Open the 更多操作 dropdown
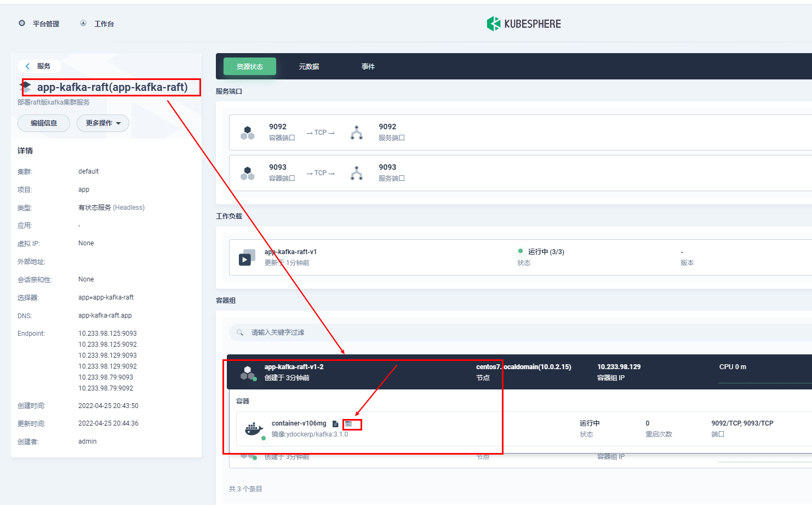 point(103,123)
